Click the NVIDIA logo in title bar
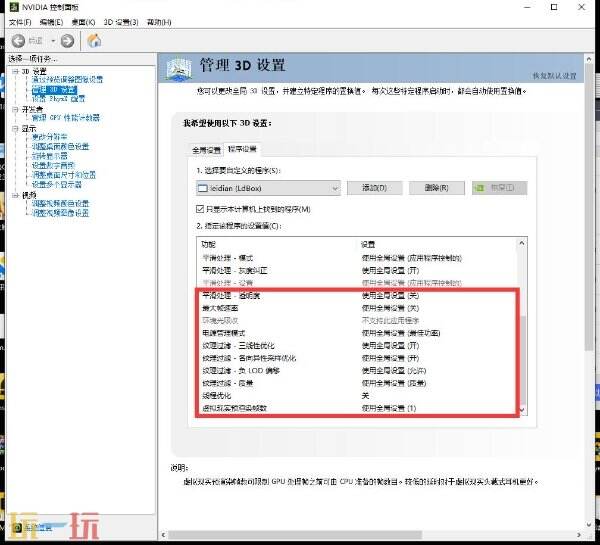 coord(14,7)
